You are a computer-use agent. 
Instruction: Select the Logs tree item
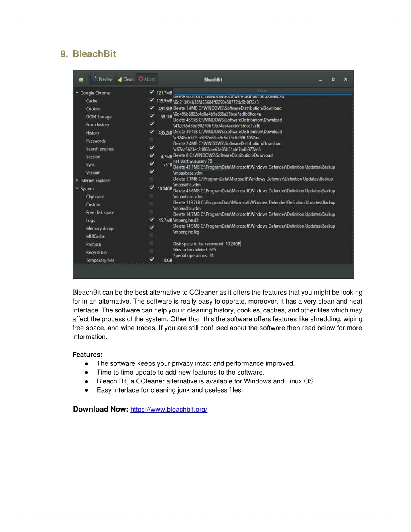pos(90,220)
